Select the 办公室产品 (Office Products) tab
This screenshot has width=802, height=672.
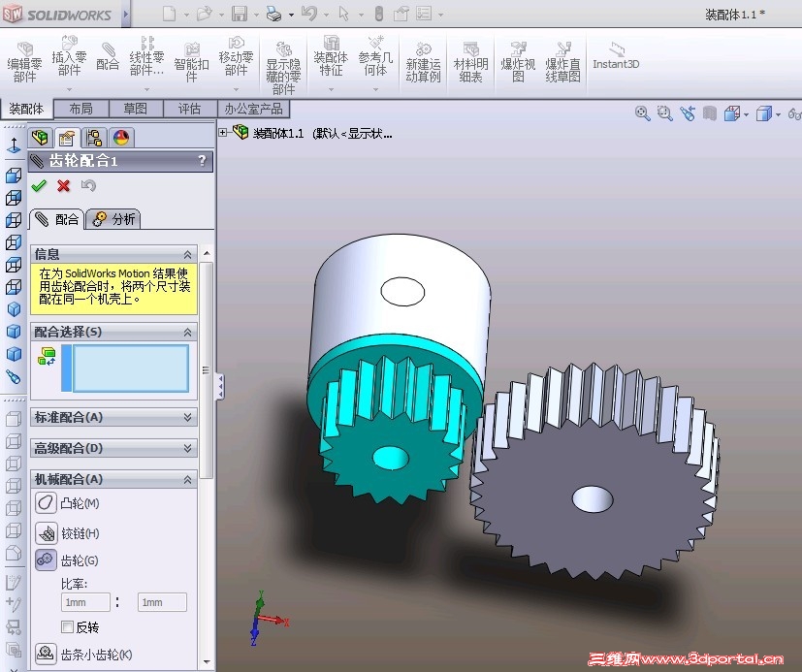pos(253,109)
